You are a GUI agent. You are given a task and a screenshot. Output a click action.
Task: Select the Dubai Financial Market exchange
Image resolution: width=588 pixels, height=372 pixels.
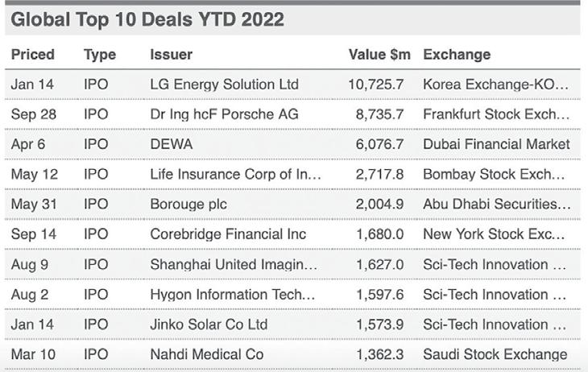[496, 144]
